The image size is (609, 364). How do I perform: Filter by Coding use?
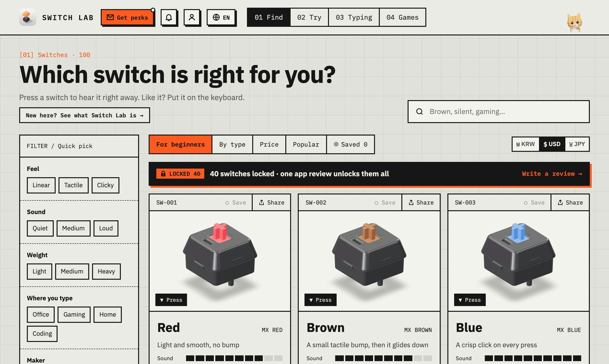42,334
